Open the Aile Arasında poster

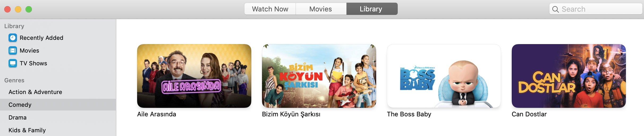(x=194, y=76)
